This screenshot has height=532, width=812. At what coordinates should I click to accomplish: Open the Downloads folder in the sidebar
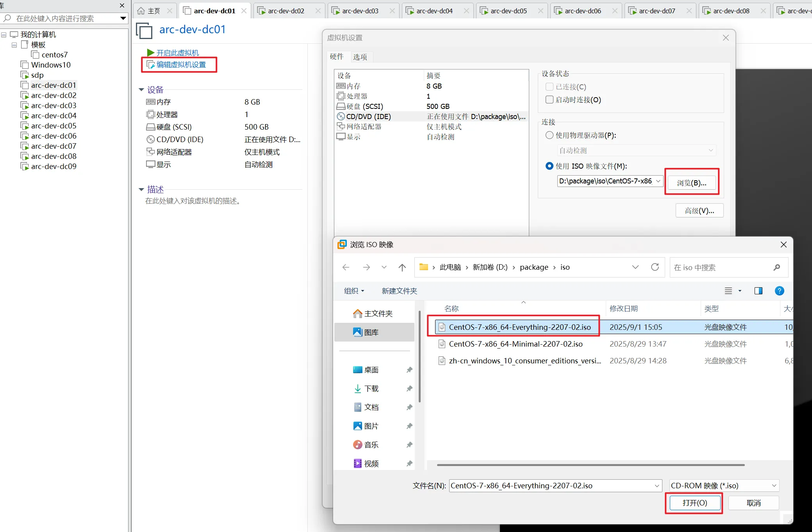click(x=371, y=388)
